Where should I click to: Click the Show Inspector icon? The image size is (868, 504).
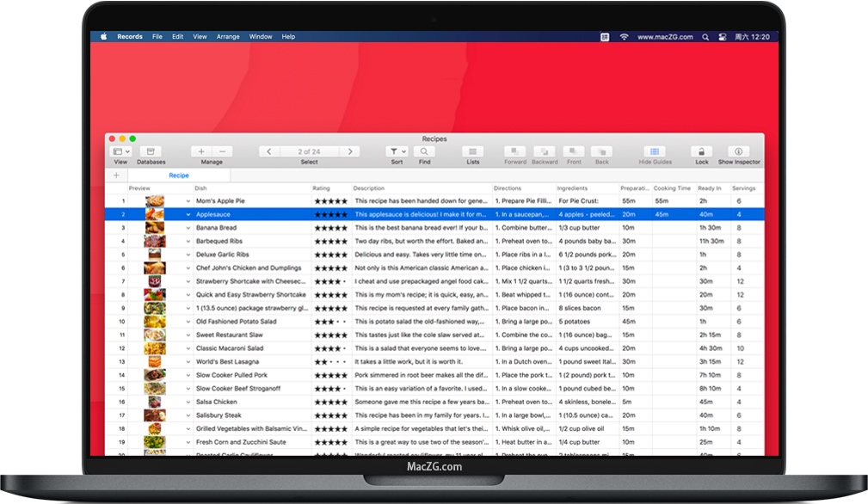tap(737, 150)
